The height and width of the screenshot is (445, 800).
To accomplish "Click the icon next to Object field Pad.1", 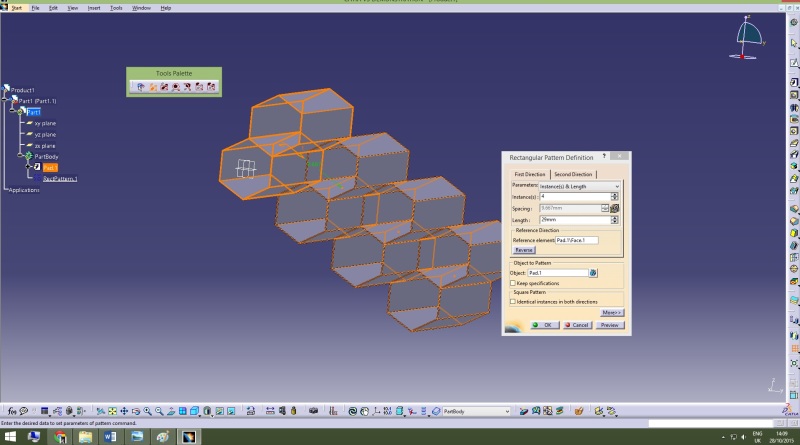I will click(593, 273).
